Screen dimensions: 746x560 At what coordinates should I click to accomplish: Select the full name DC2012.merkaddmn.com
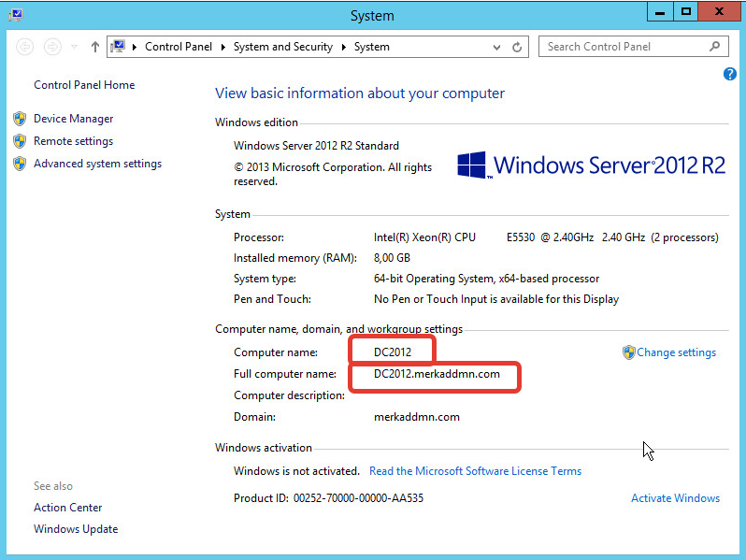click(x=437, y=374)
